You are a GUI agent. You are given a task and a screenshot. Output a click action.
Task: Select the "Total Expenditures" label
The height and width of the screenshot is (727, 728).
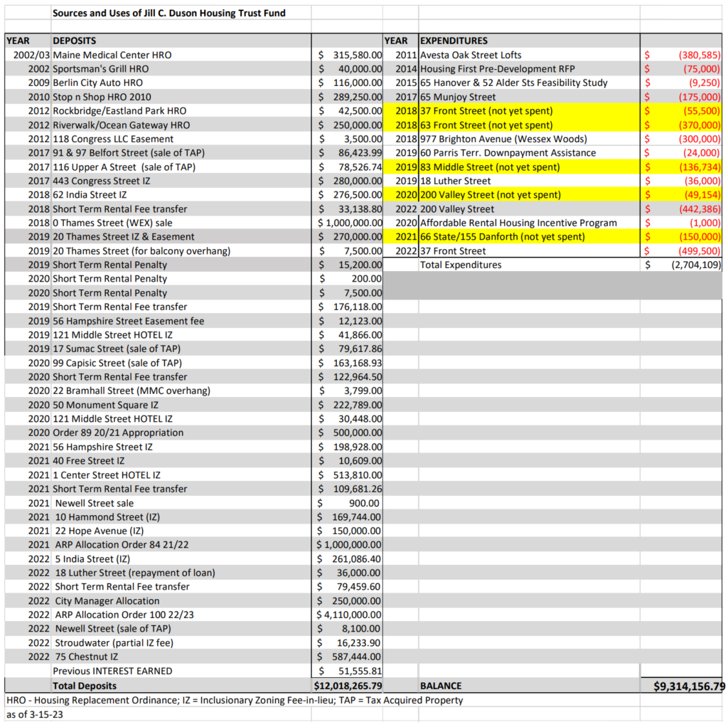(461, 265)
